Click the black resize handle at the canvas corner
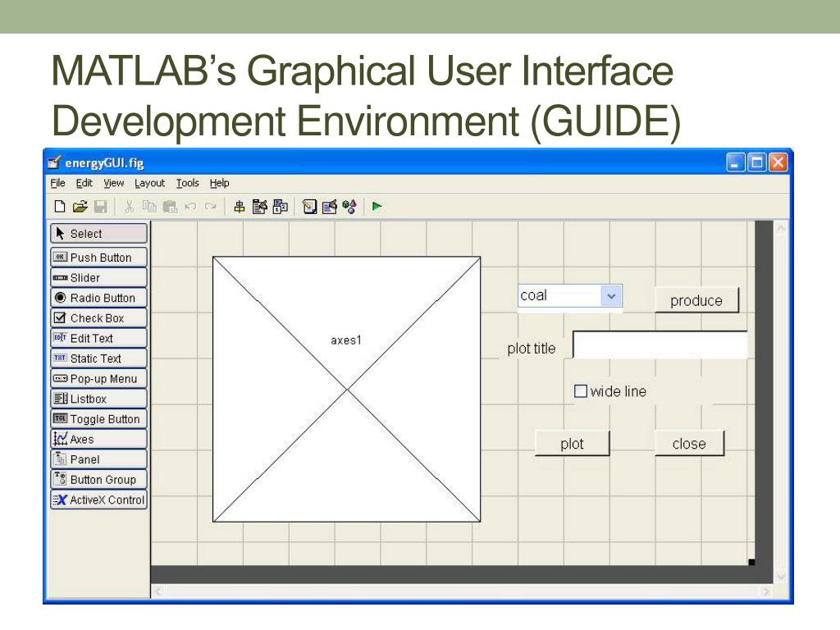 point(751,562)
